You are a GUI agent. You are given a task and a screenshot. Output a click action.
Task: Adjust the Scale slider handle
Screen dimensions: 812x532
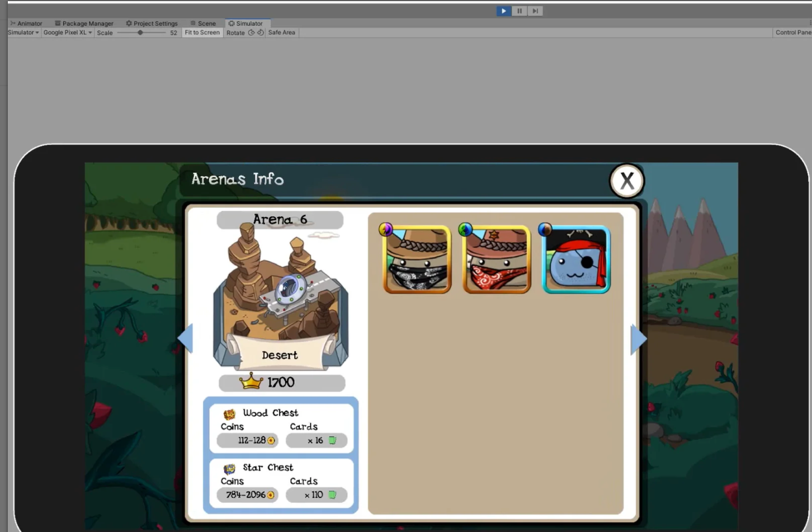click(140, 32)
